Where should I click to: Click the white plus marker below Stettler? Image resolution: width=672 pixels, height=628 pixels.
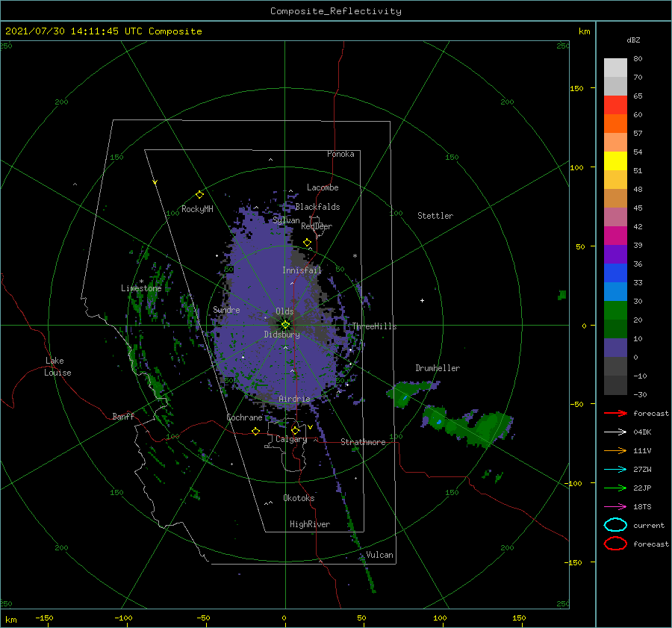pos(422,300)
